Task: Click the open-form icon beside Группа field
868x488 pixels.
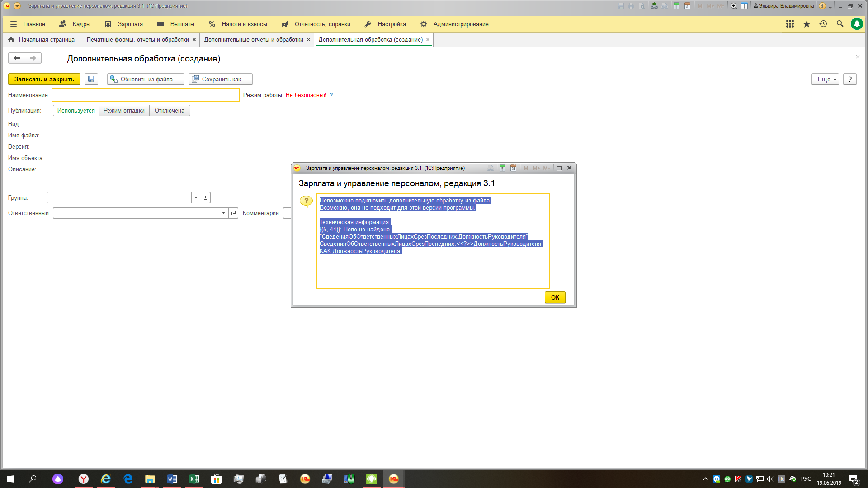Action: pos(206,198)
